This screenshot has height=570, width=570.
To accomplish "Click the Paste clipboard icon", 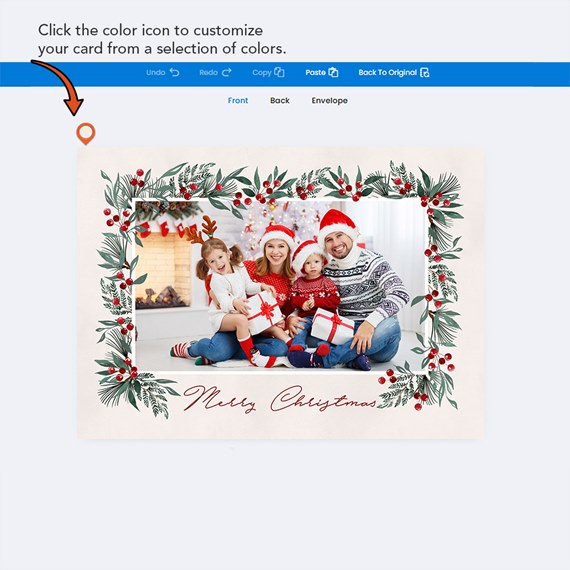I will [333, 72].
